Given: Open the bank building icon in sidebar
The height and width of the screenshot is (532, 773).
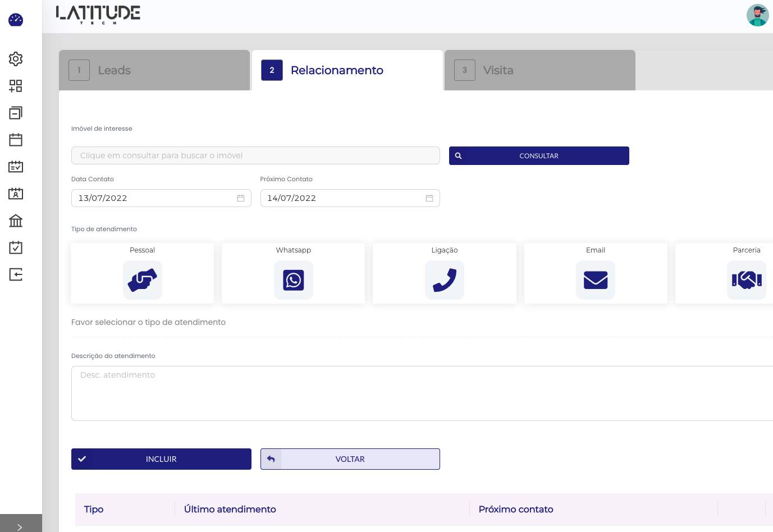Looking at the screenshot, I should click(16, 221).
